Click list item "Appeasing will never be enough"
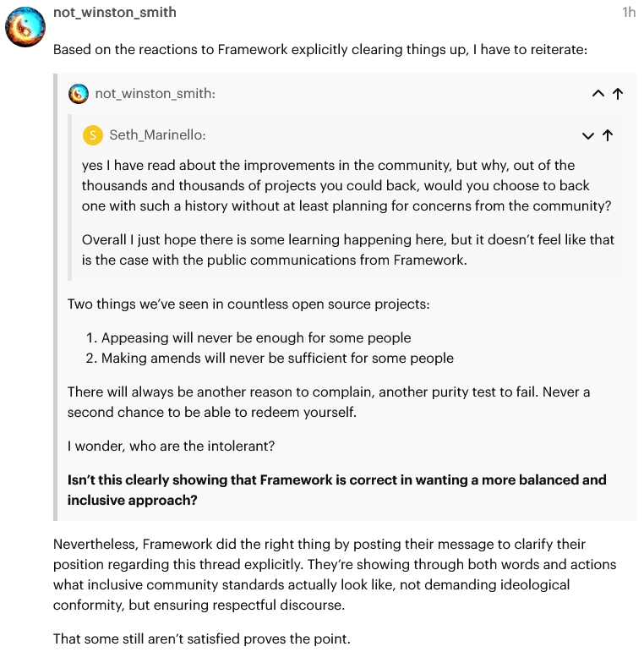 pos(256,337)
